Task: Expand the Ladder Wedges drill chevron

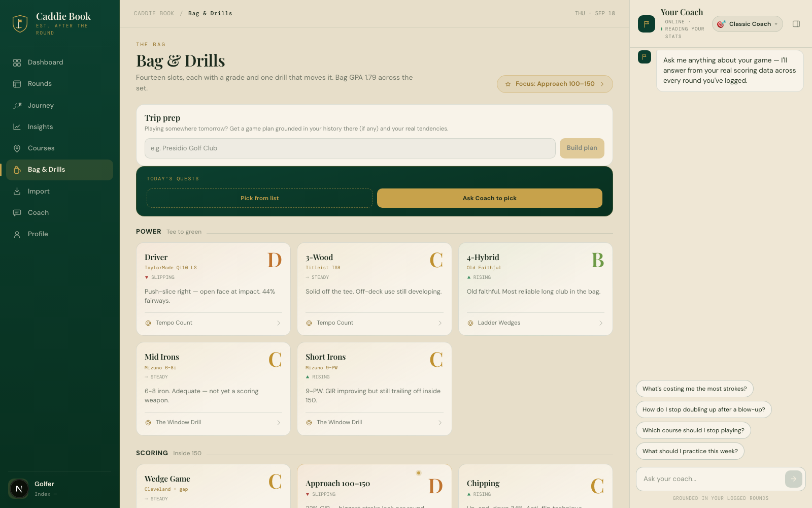Action: (601, 323)
